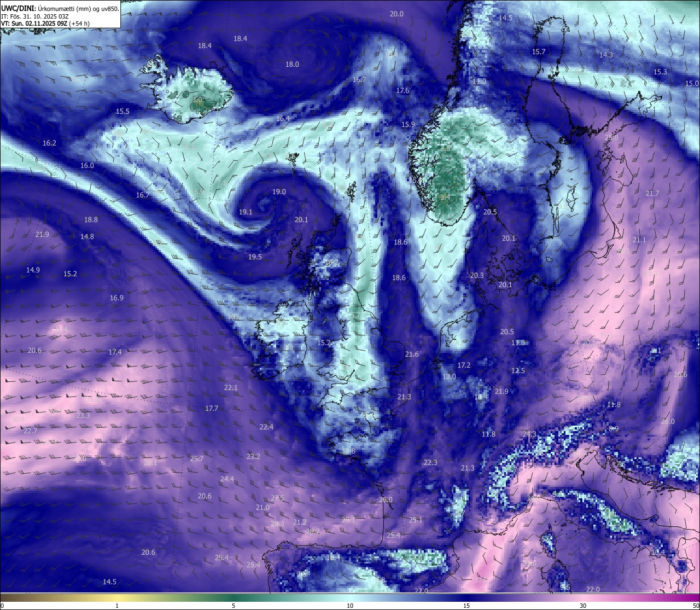
Task: Select the 21.1 value label
Action: [639, 240]
